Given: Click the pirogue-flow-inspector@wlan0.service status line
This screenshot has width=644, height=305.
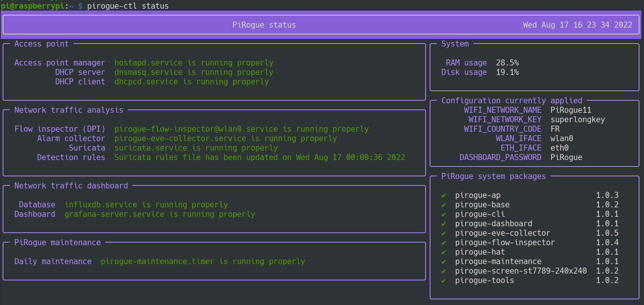Looking at the screenshot, I should click(x=242, y=129).
